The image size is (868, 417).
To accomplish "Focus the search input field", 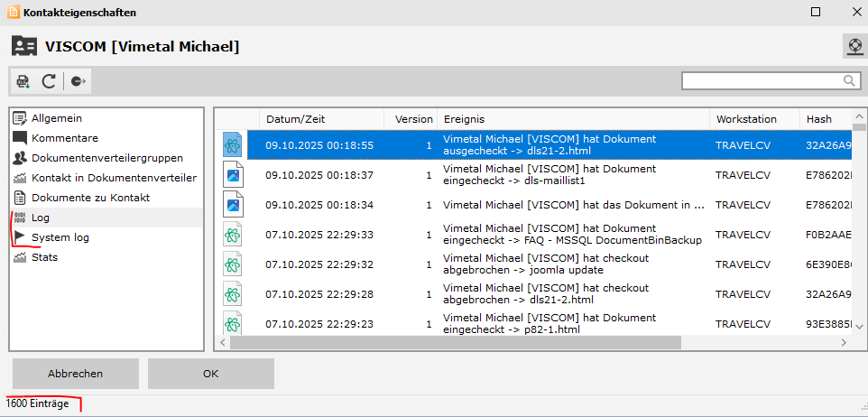I will tap(761, 81).
